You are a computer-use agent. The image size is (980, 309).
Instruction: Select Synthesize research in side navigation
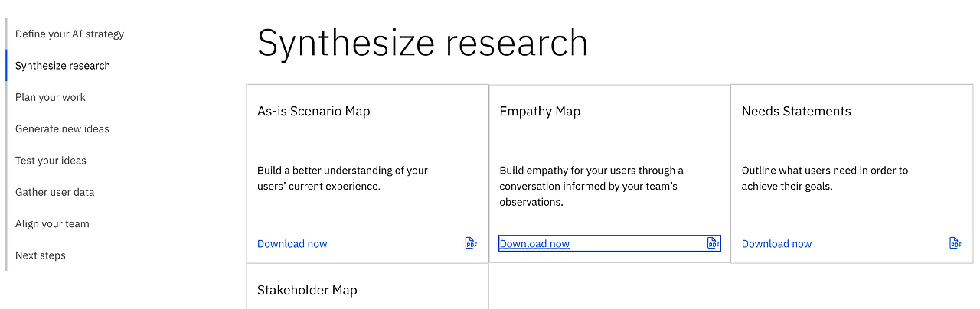63,66
